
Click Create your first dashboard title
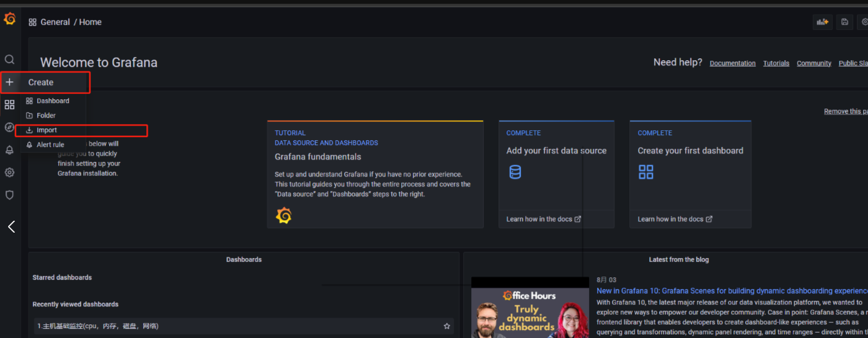(x=691, y=151)
